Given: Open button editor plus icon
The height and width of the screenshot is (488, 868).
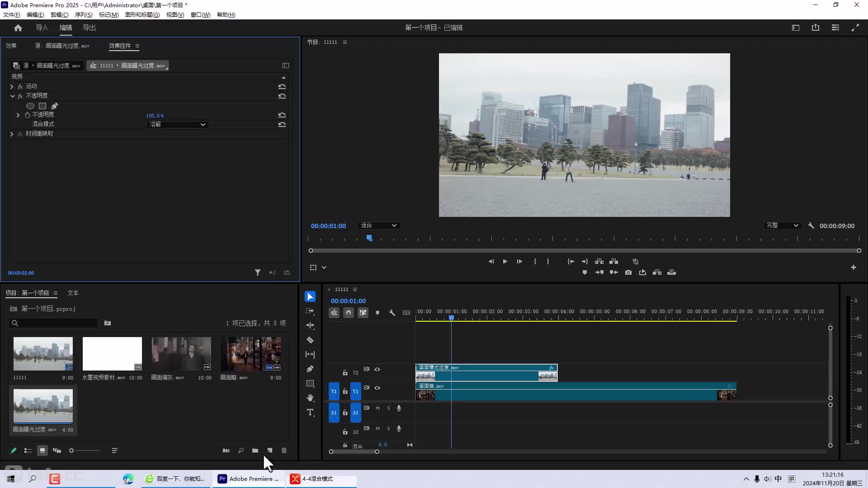Looking at the screenshot, I should [854, 267].
